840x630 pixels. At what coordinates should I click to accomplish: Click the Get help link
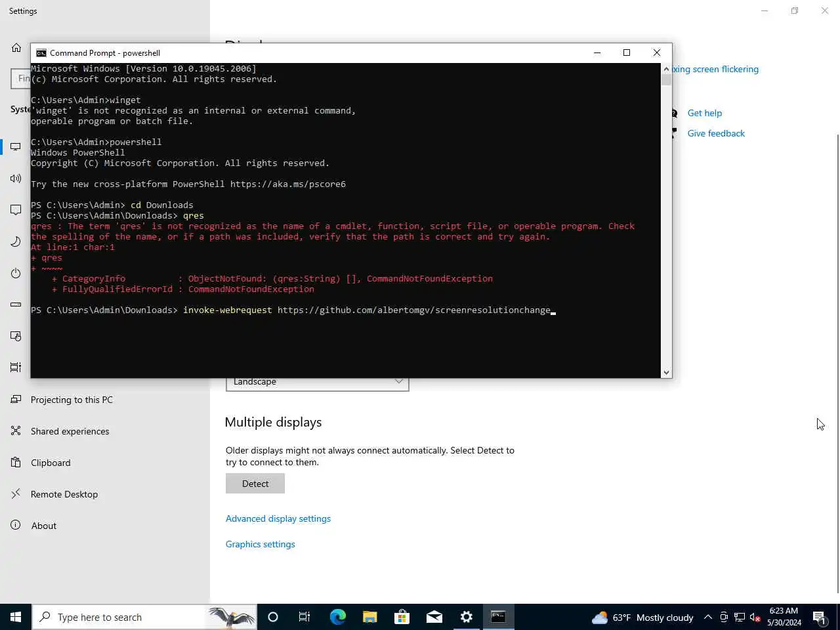[705, 113]
